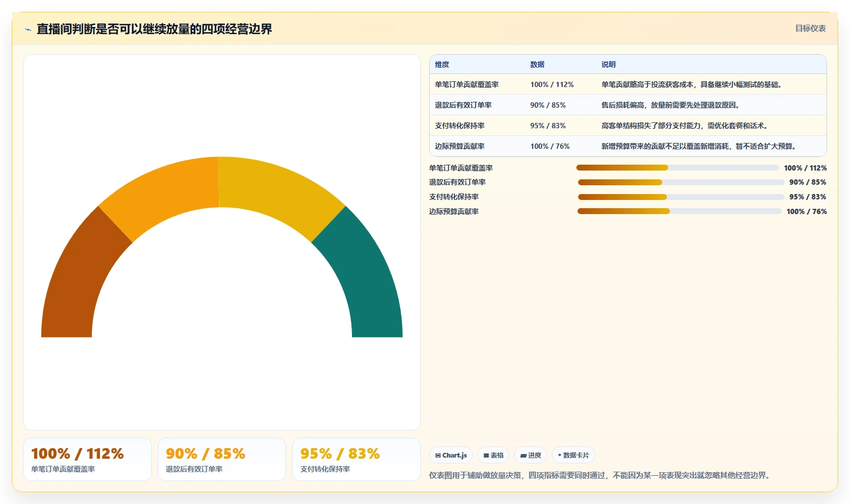Click the 100% / 76% table cell

(x=550, y=146)
